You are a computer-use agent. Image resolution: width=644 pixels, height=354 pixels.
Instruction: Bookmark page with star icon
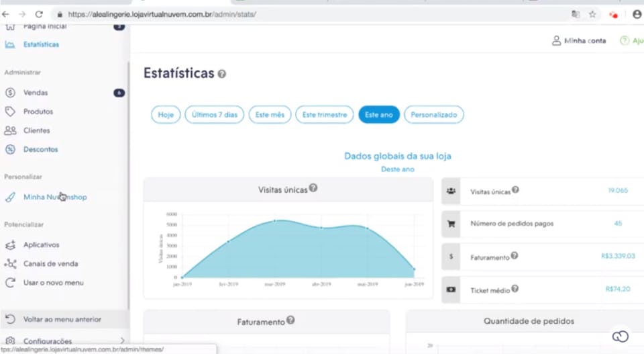592,14
